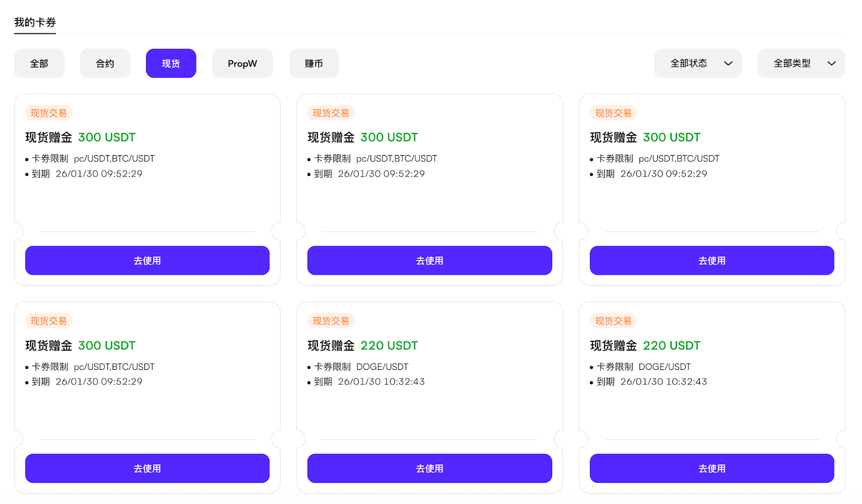Viewport: 862px width, 504px height.
Task: Click the chevron arrow beside 全部状态
Action: coord(728,64)
